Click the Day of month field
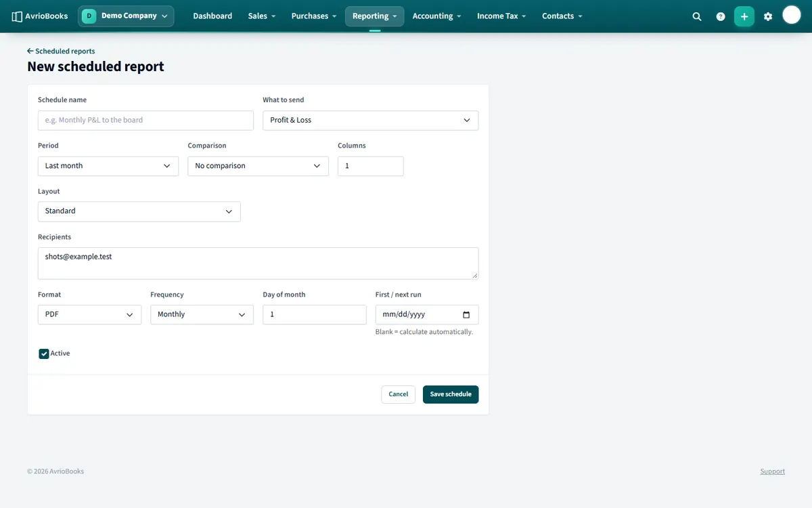812x508 pixels. [x=315, y=314]
